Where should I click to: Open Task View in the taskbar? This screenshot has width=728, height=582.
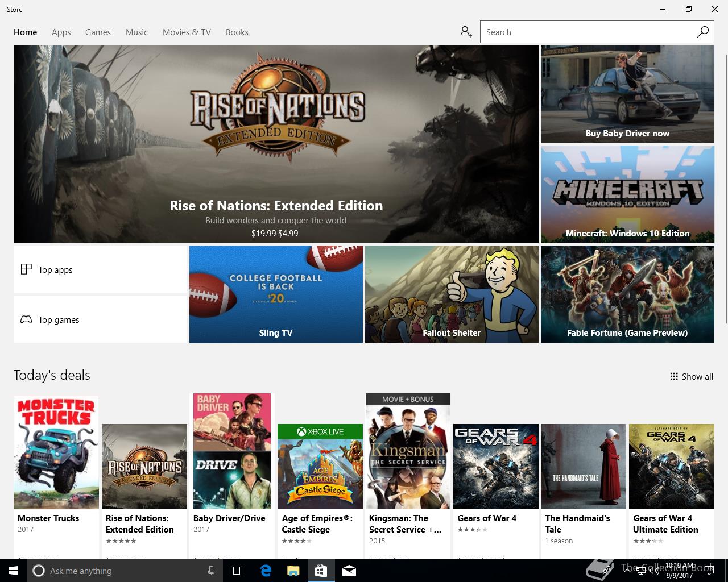(237, 571)
